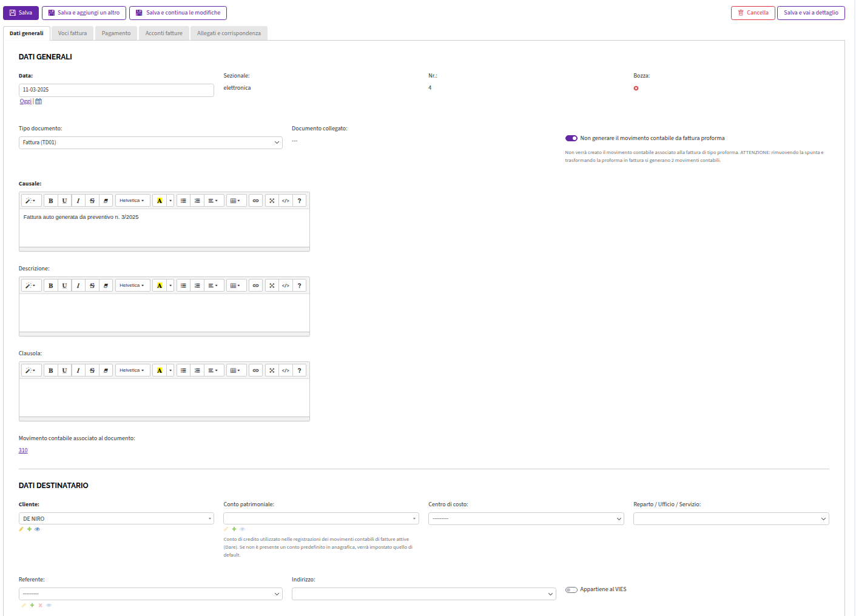This screenshot has width=856, height=616.
Task: Open code view in the Clausola editor
Action: [x=286, y=370]
